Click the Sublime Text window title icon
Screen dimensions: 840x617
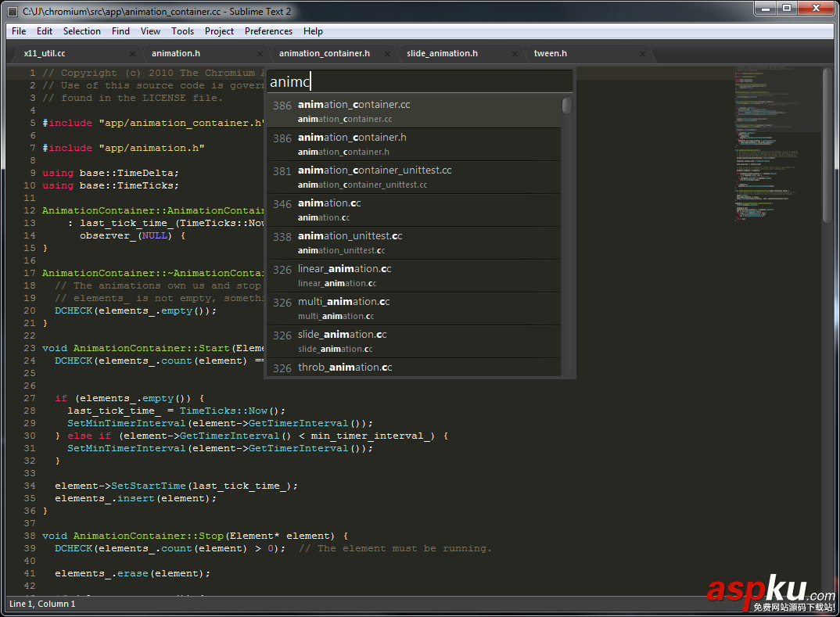tap(13, 11)
